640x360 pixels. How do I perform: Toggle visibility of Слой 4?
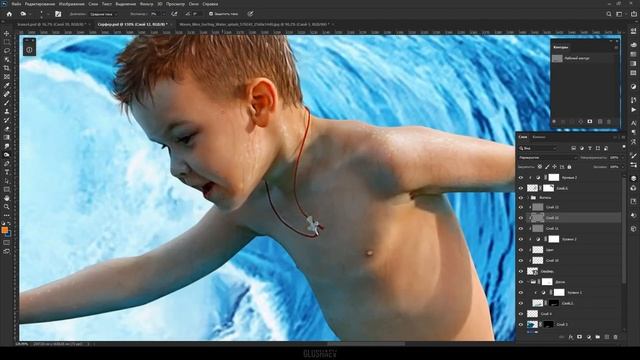(520, 314)
